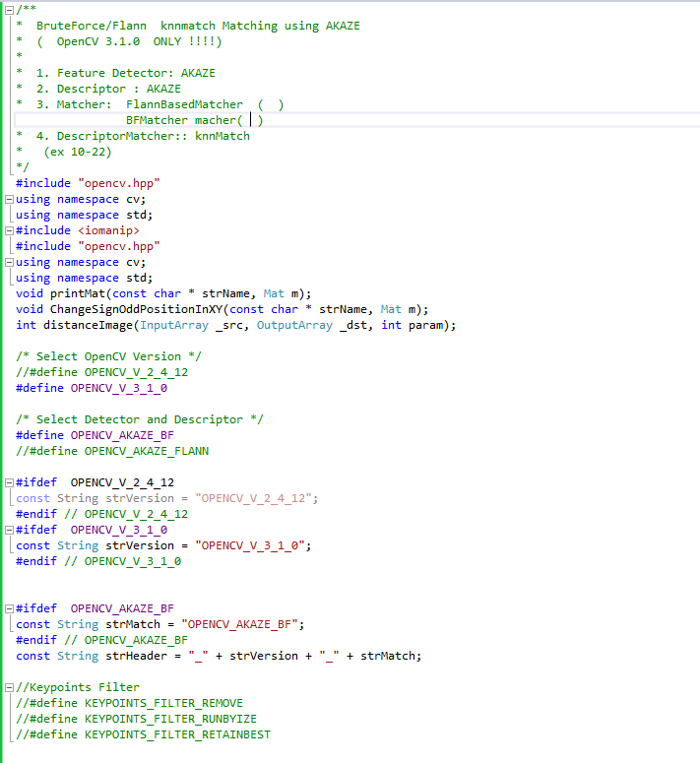The width and height of the screenshot is (700, 763).
Task: Collapse the header comment block starting with /**
Action: point(9,10)
